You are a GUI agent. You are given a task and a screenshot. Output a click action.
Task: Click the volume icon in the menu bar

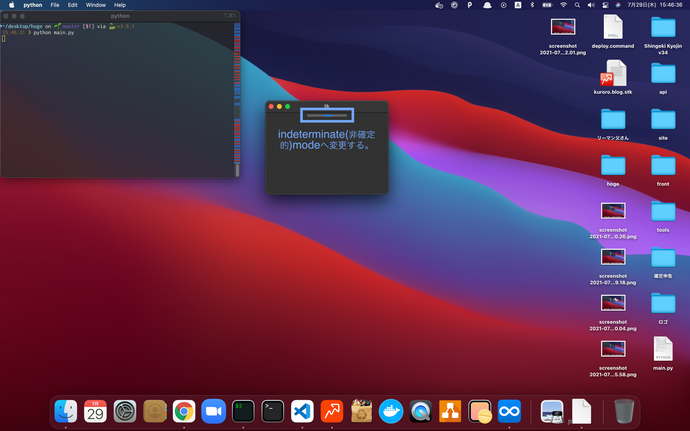(x=591, y=5)
